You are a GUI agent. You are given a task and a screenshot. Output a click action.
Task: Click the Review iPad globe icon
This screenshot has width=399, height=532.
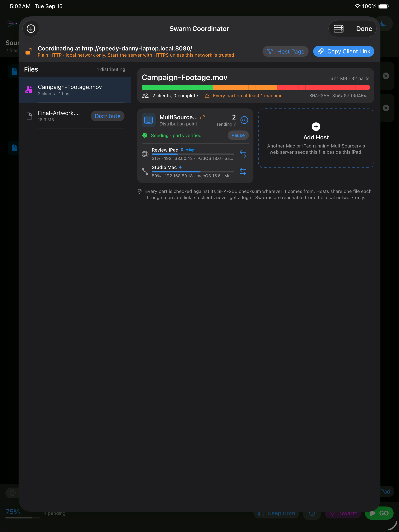tap(145, 154)
